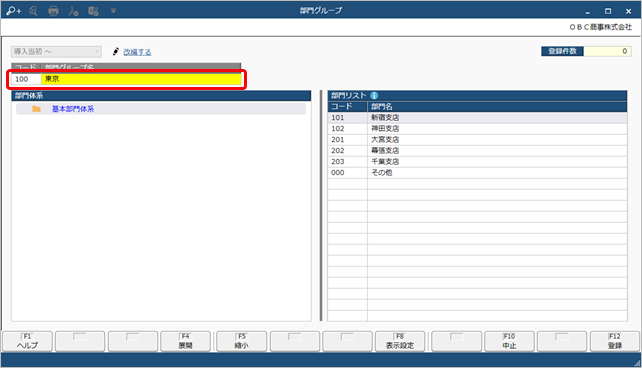Click department code cell 203
This screenshot has width=642, height=368.
pyautogui.click(x=347, y=162)
